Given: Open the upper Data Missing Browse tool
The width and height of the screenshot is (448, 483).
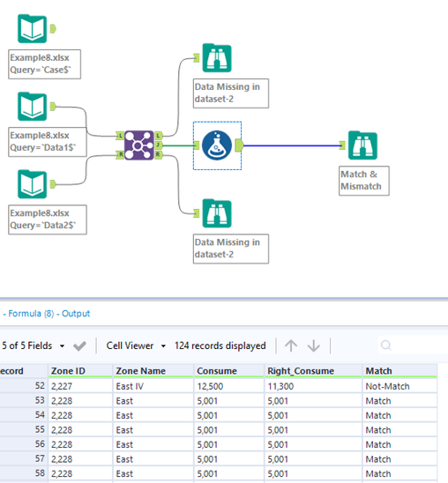Looking at the screenshot, I should tap(217, 58).
